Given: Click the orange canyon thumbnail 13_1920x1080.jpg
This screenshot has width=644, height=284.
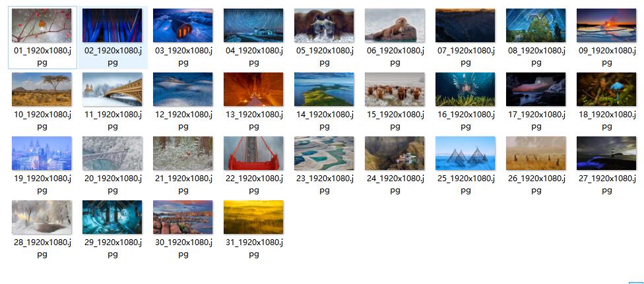Looking at the screenshot, I should [x=253, y=90].
